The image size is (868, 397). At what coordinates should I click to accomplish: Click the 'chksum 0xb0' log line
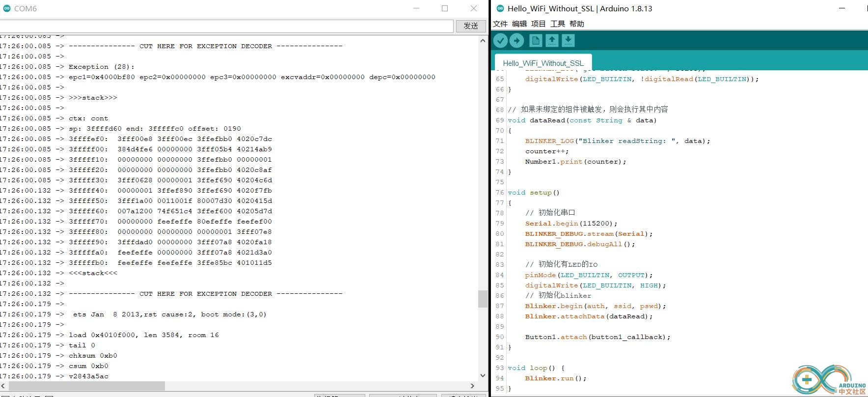coord(93,355)
